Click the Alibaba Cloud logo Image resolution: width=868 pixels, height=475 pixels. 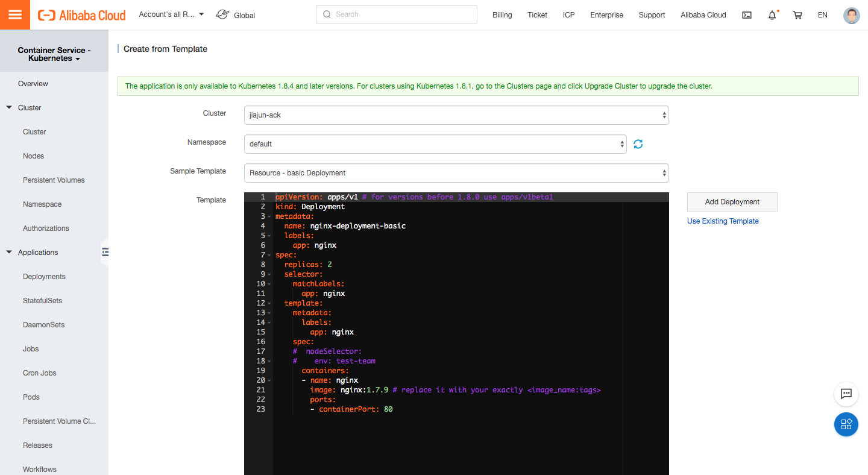click(81, 15)
